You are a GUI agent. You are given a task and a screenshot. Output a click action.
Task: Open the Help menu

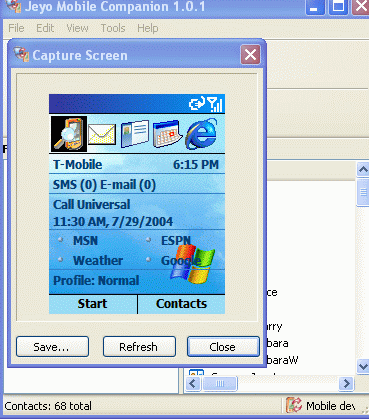[x=148, y=28]
